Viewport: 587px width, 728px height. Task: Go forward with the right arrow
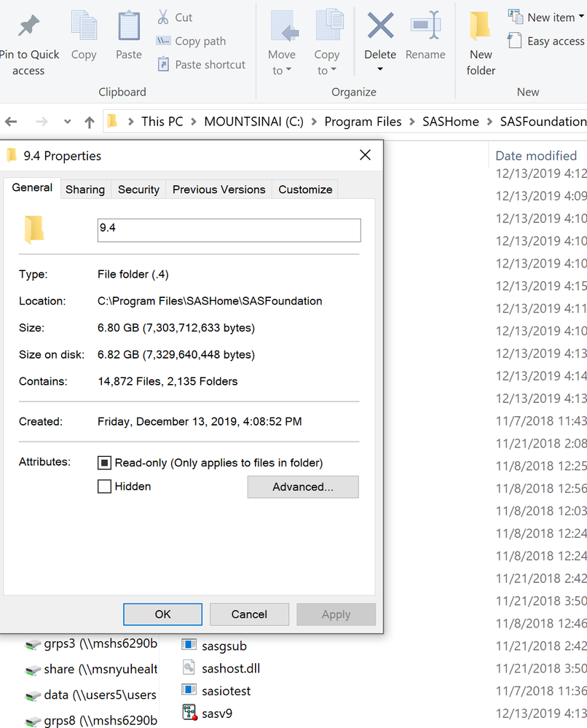[42, 122]
